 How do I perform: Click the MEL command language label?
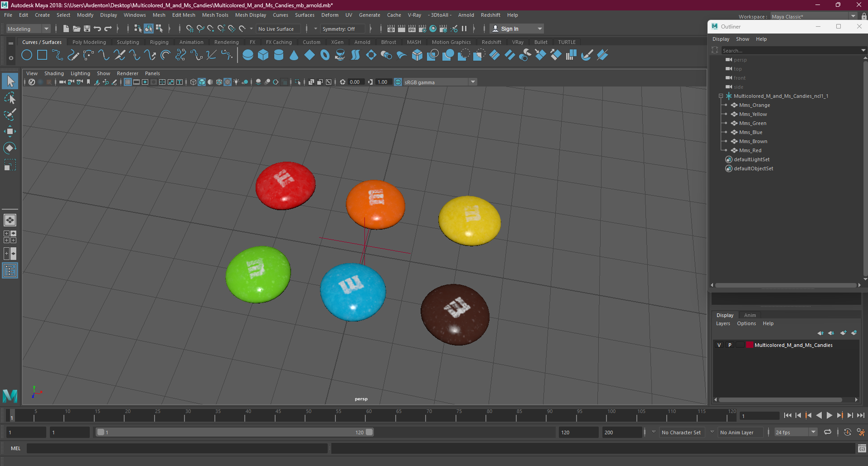coord(16,448)
